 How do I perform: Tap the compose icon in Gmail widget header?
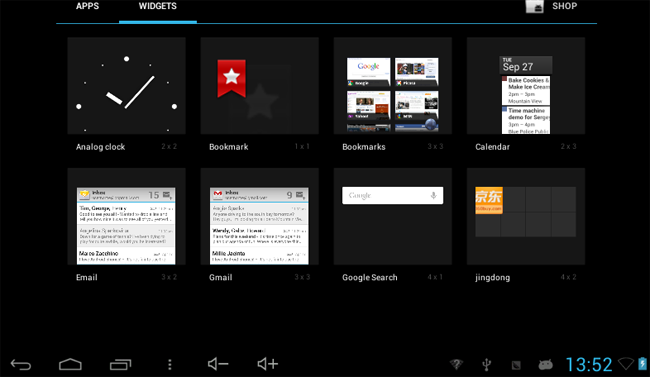[x=301, y=195]
